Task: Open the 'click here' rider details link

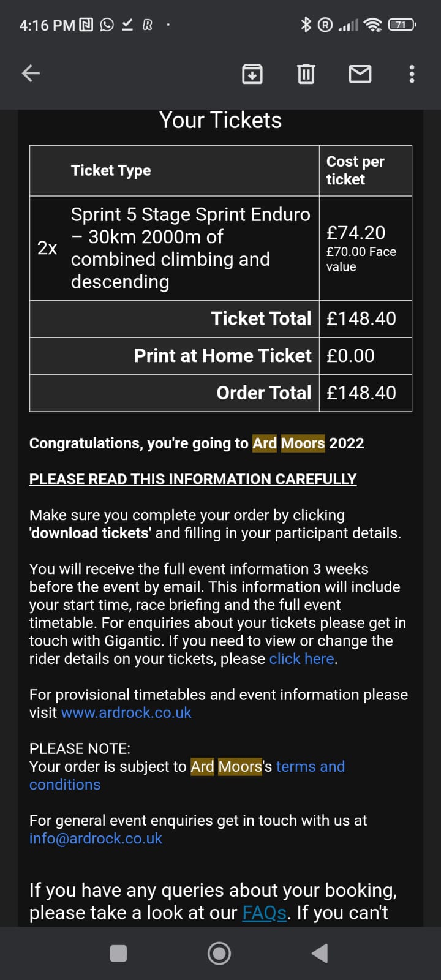Action: click(x=302, y=659)
